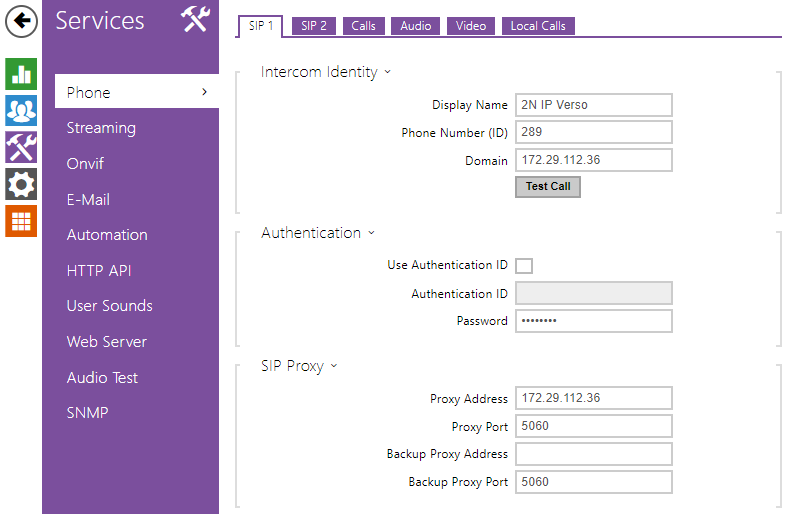Open HTTP API services page
794x514 pixels.
point(99,270)
